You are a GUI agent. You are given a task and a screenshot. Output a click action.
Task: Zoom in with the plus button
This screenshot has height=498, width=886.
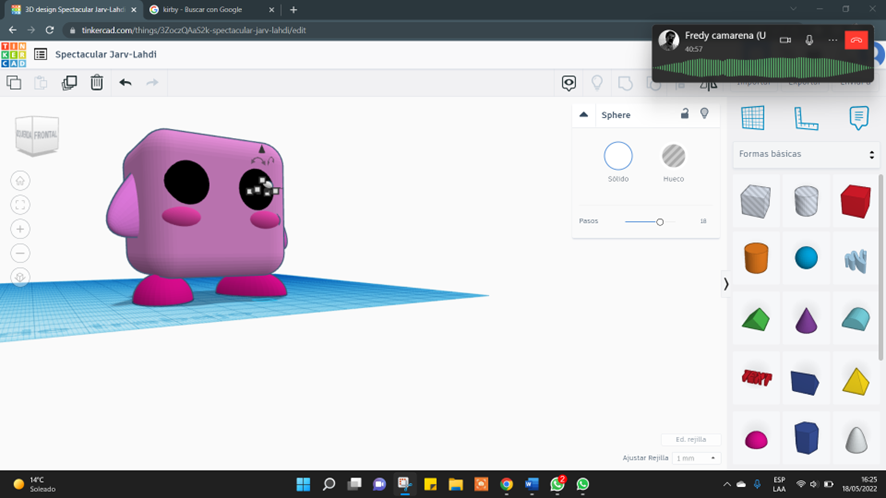(20, 229)
